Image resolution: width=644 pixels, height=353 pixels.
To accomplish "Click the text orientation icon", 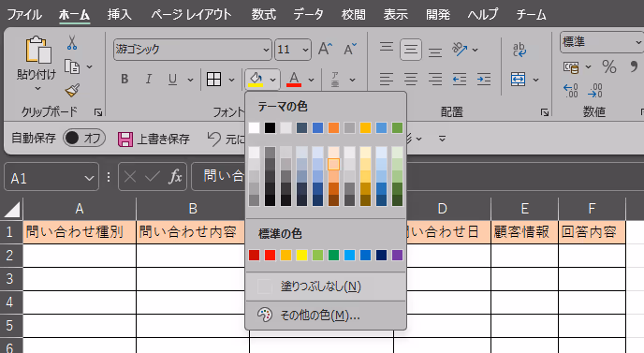I will pos(460,50).
